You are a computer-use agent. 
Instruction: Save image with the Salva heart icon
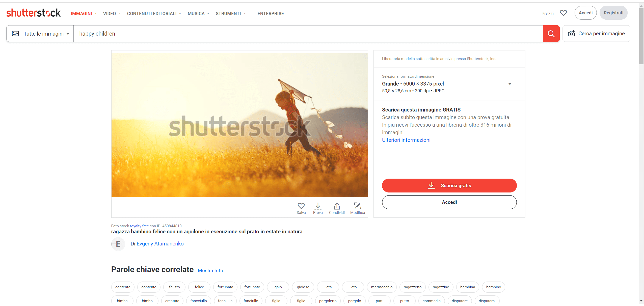pos(301,208)
